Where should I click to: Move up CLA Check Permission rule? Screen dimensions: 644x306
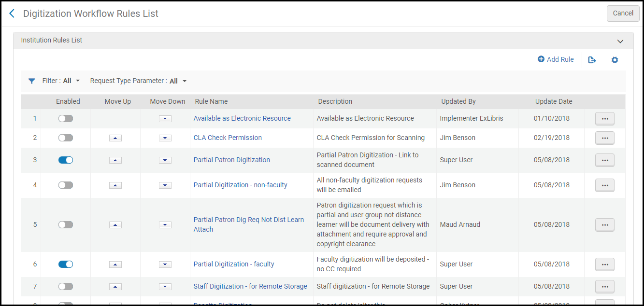(x=115, y=138)
